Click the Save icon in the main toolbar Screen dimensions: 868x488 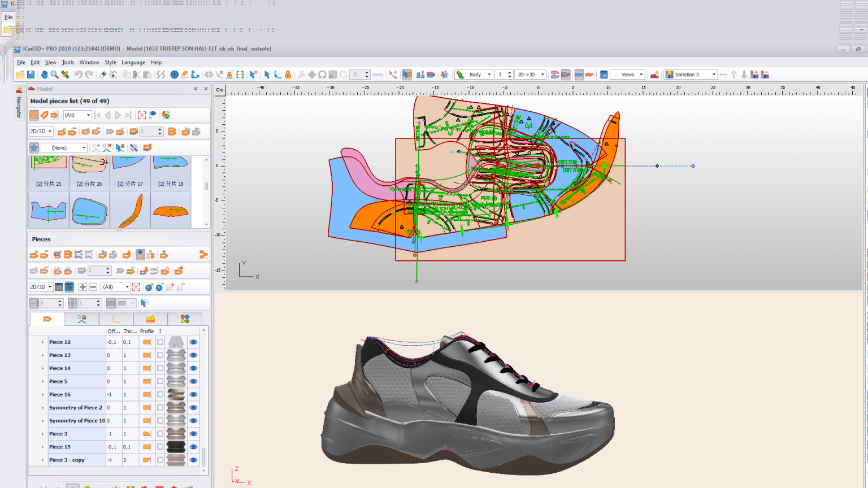click(31, 75)
